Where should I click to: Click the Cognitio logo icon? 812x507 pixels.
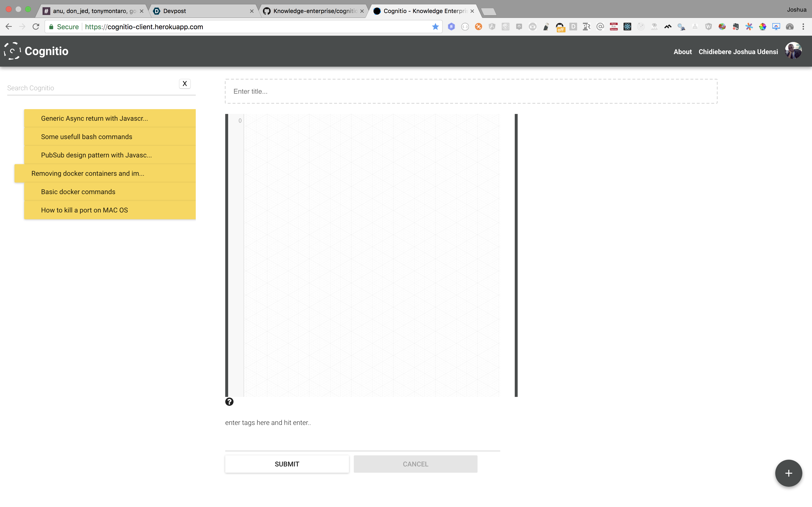[x=12, y=51]
